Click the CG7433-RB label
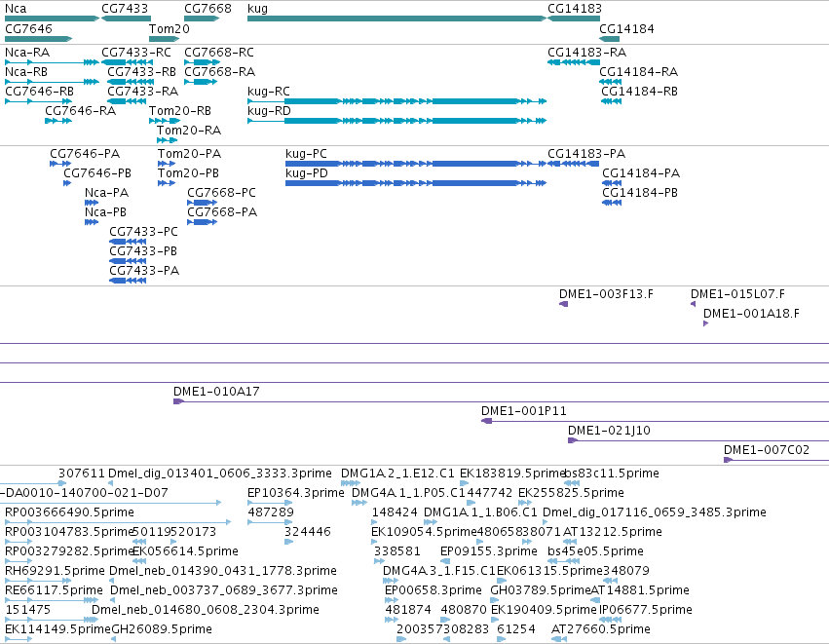Viewport: 829px width, 644px height. (x=141, y=71)
